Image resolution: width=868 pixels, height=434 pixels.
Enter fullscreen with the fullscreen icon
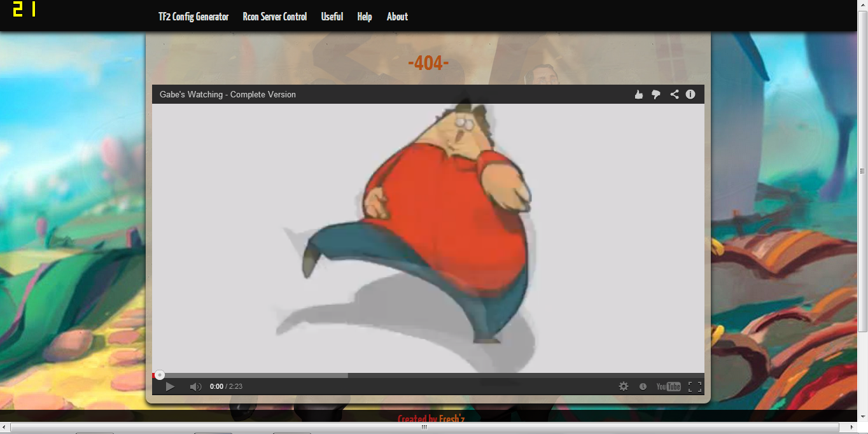[x=695, y=386]
